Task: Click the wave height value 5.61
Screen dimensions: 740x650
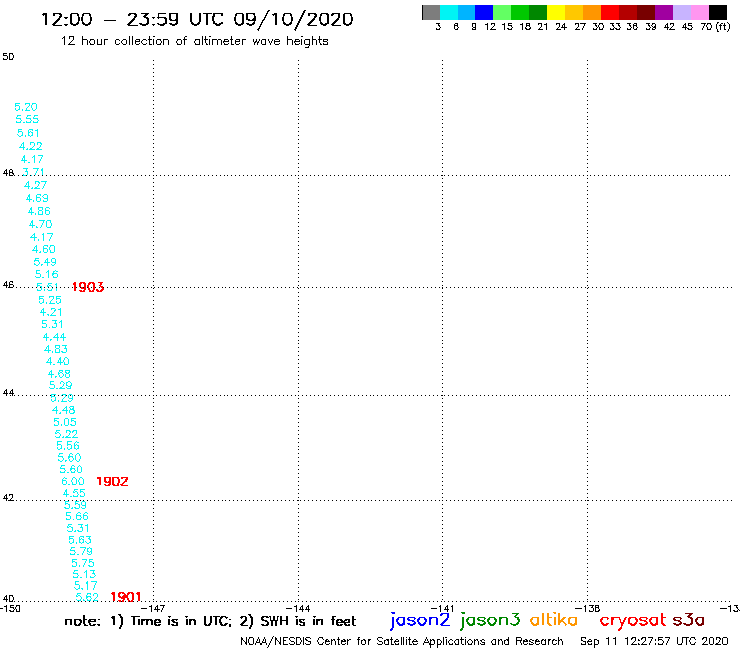Action: point(28,133)
